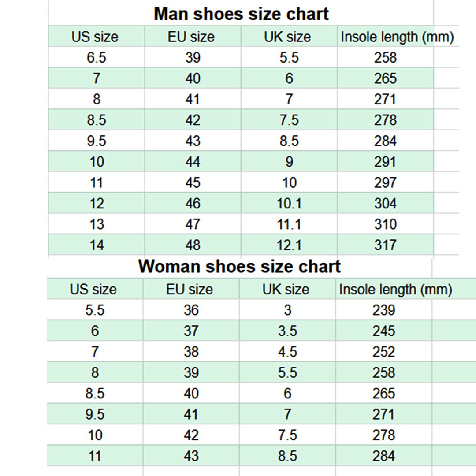
Task: Click the insole length 252 cell
Action: pyautogui.click(x=383, y=352)
